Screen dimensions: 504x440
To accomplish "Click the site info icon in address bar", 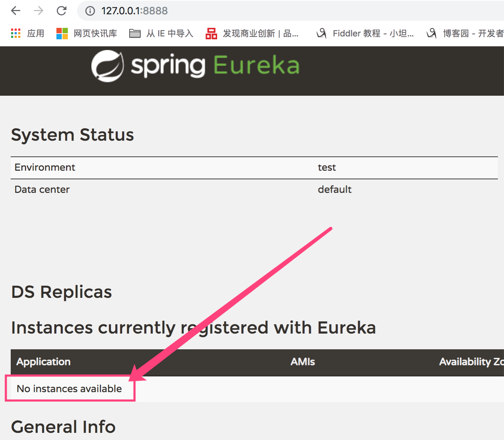I will 90,11.
